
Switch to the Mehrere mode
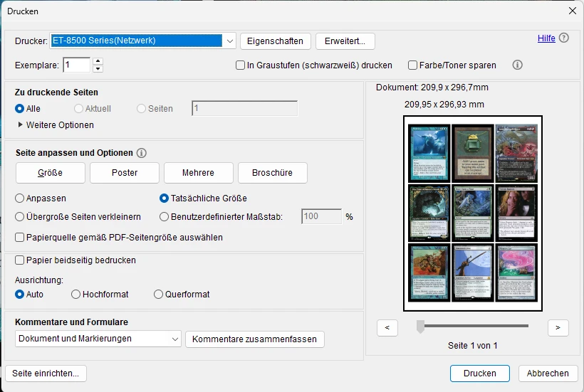199,173
